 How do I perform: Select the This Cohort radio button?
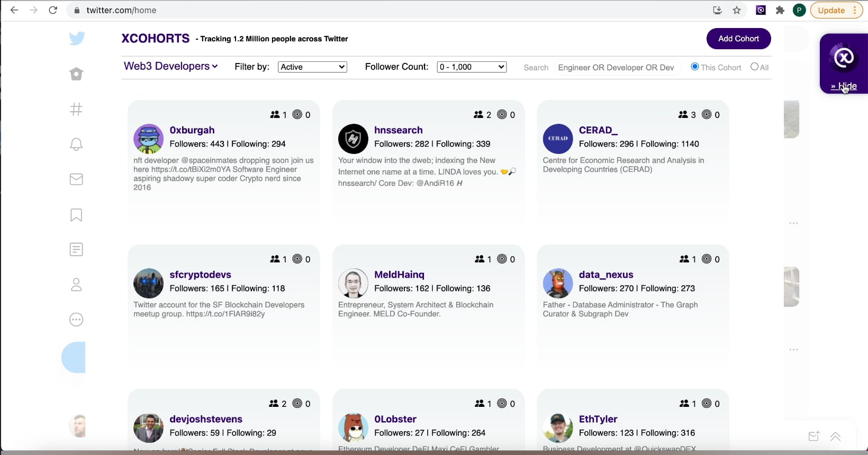pyautogui.click(x=695, y=67)
